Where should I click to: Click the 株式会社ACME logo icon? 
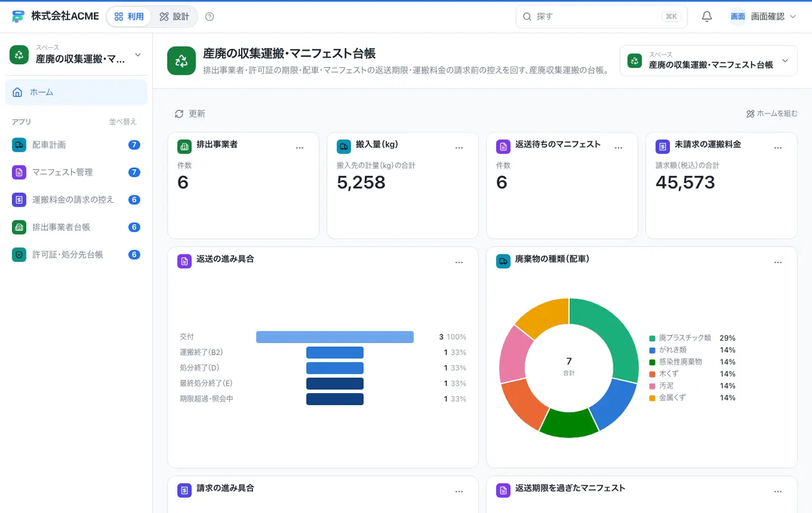(18, 16)
